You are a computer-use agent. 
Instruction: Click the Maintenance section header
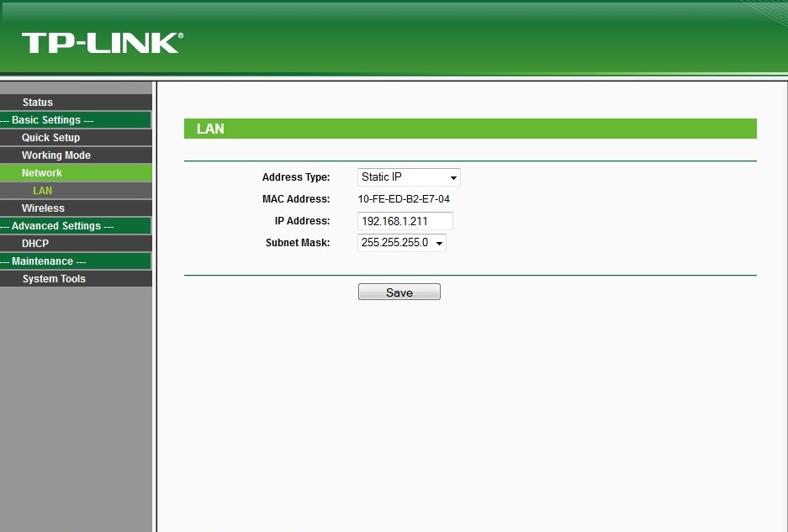coord(76,261)
